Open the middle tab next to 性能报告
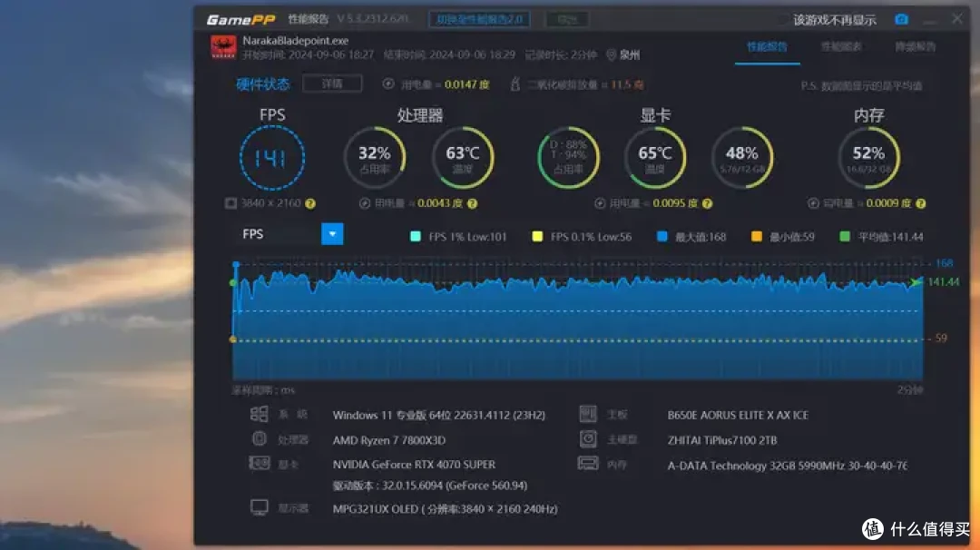Viewport: 980px width, 550px height. [x=841, y=47]
